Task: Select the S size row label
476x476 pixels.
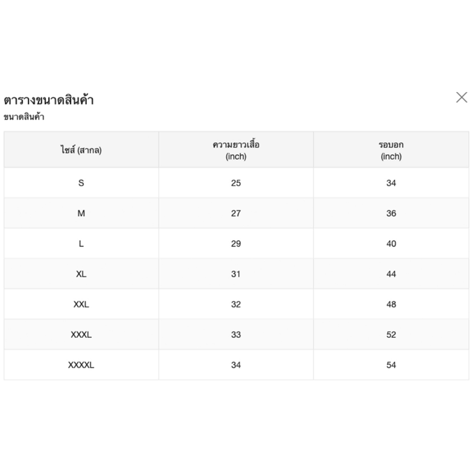Action: tap(81, 183)
